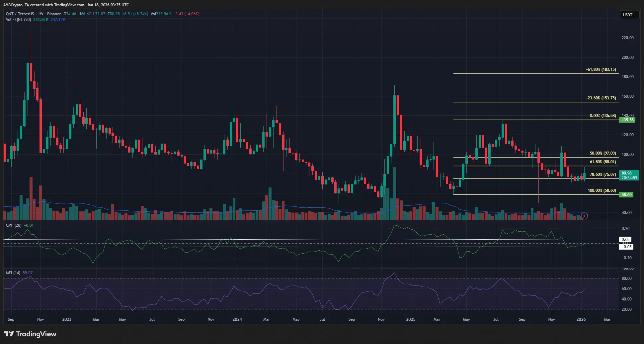Click the lightning bolt icon on the chart
Image resolution: width=644 pixels, height=344 pixels.
[585, 216]
